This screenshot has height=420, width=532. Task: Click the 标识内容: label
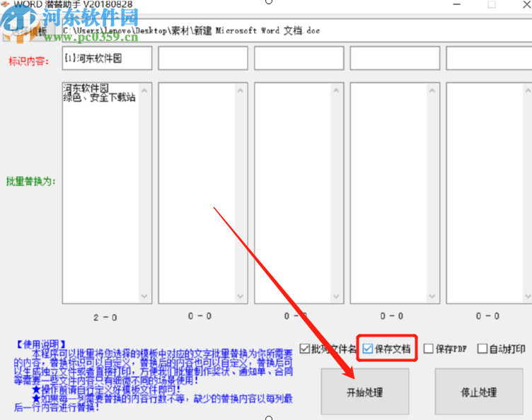(29, 62)
